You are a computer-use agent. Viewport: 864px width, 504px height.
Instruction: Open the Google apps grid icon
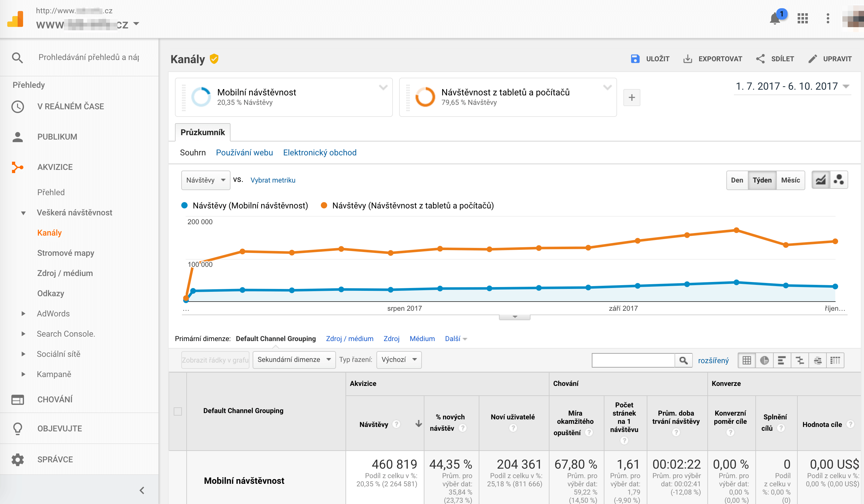802,19
